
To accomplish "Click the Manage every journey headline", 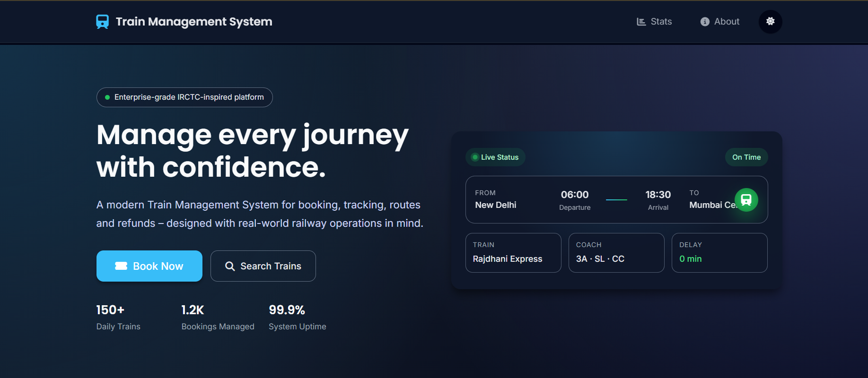I will coord(253,151).
